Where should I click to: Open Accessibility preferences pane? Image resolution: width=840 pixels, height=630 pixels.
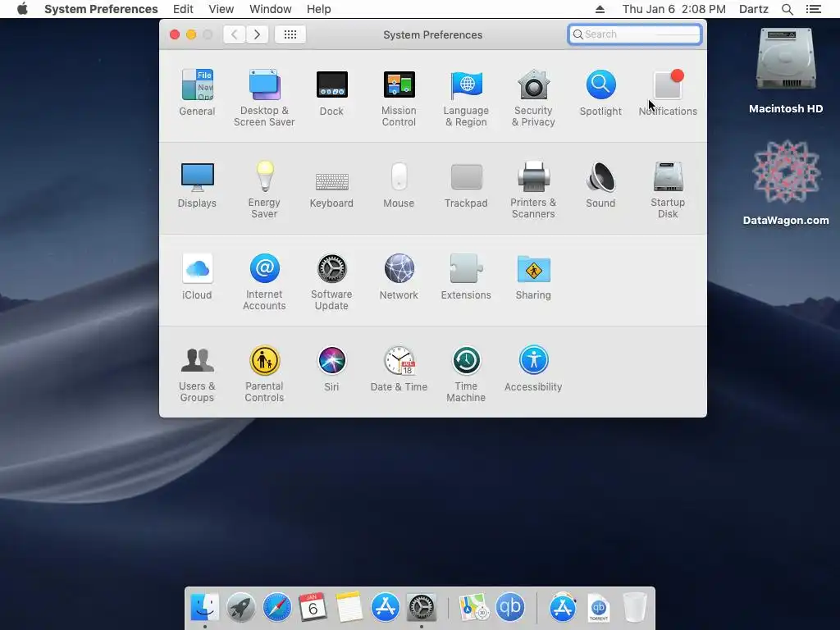[x=533, y=368]
